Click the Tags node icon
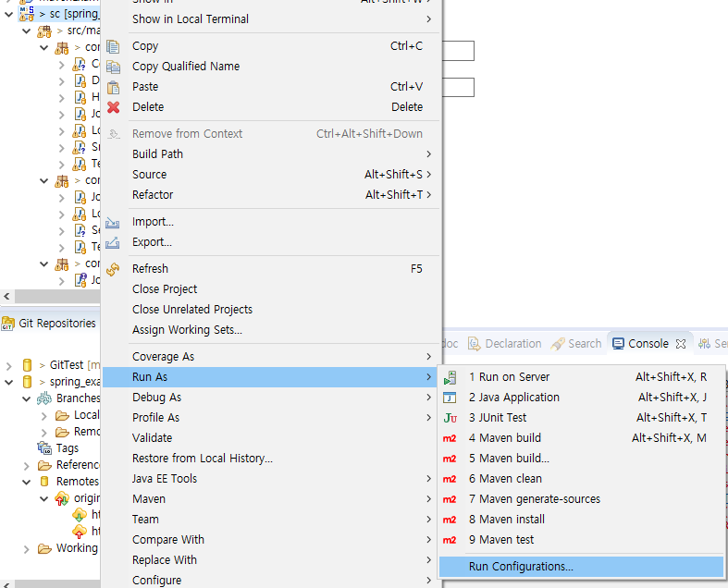The image size is (728, 588). click(44, 448)
